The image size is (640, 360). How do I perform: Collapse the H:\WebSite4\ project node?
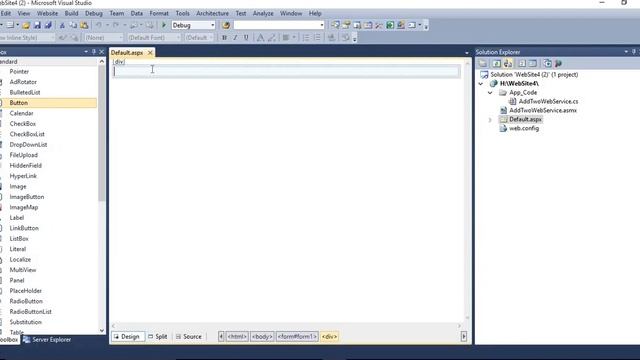pyautogui.click(x=481, y=84)
